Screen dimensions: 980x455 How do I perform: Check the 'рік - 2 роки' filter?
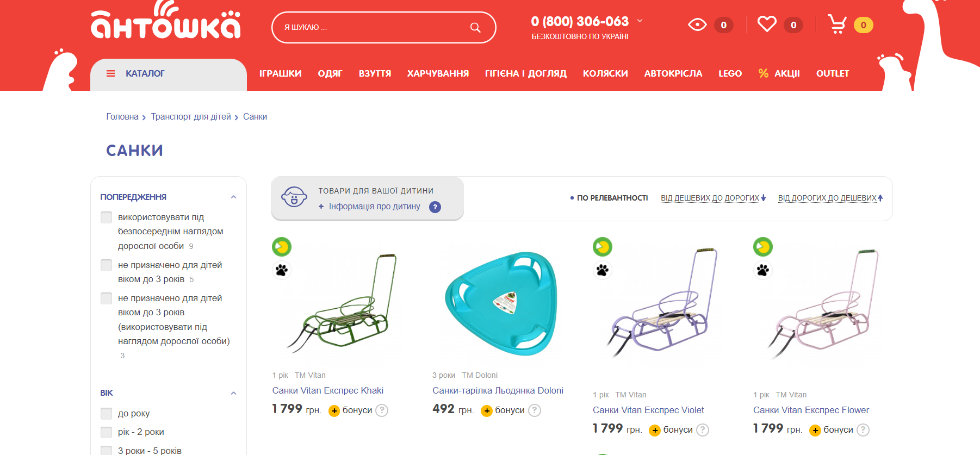(x=107, y=432)
